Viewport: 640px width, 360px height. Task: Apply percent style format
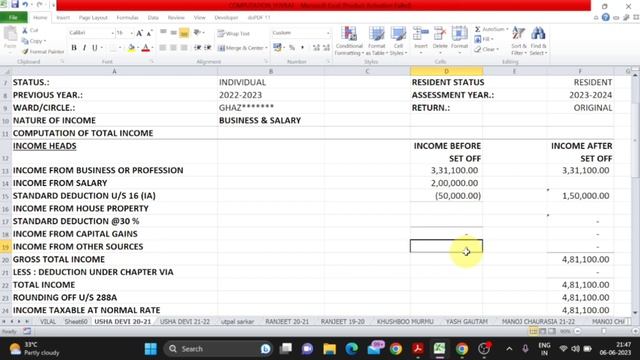(292, 48)
